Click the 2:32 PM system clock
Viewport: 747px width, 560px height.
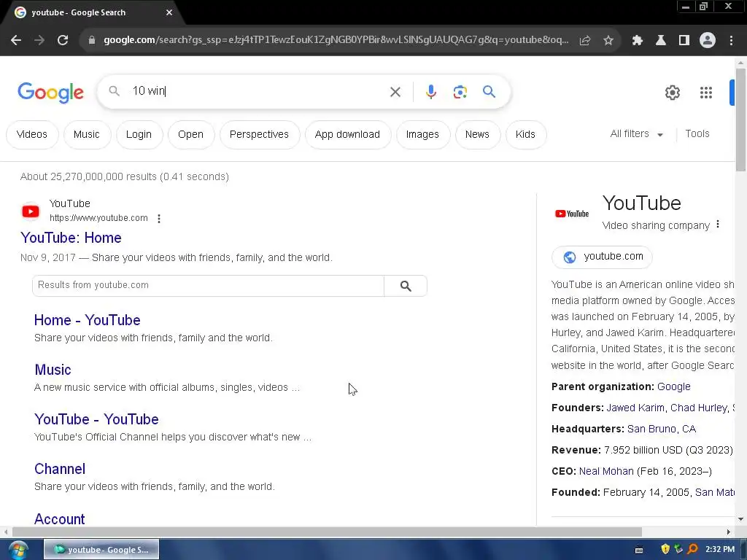[720, 550]
